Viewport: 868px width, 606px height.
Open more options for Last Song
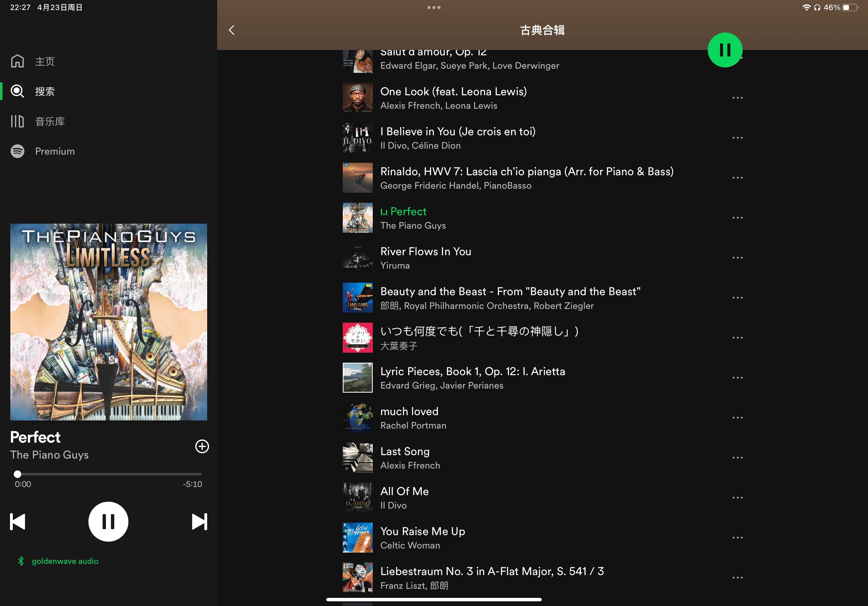(x=737, y=458)
